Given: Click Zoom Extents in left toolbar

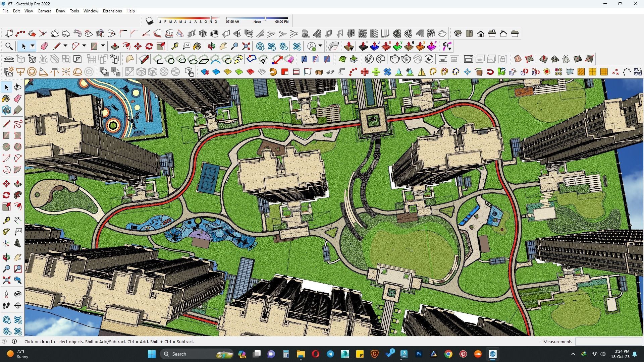Looking at the screenshot, I should click(6, 280).
